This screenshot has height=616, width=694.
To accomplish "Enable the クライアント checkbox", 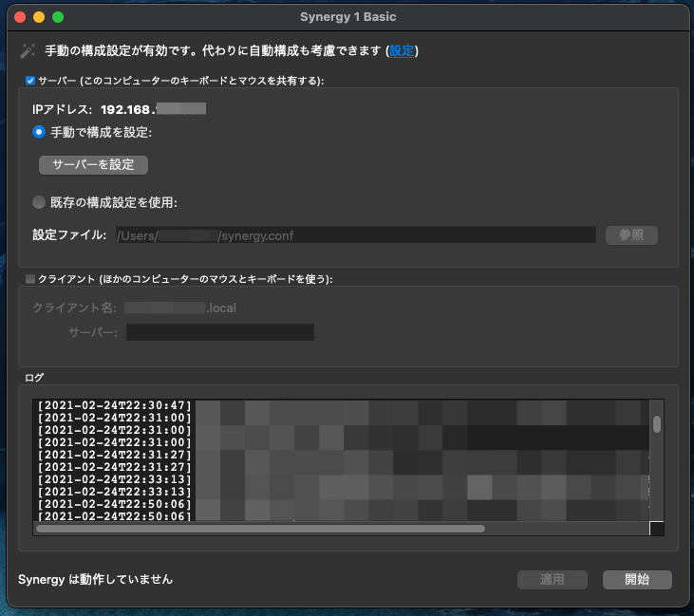I will [30, 279].
